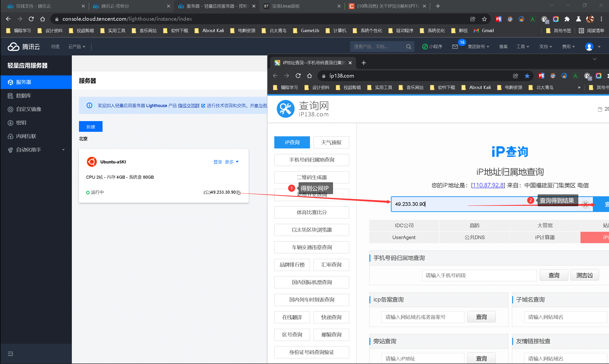Select 服务器 in the sidebar
This screenshot has width=609, height=364.
click(36, 82)
